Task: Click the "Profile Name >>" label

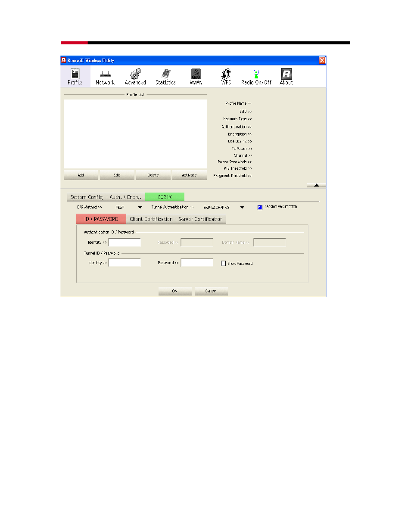Action: click(x=238, y=103)
